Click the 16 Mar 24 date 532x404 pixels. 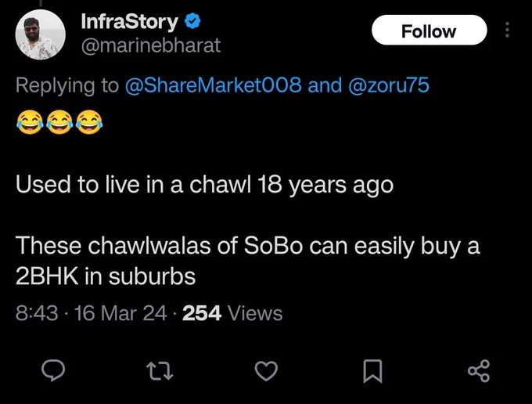pyautogui.click(x=120, y=312)
